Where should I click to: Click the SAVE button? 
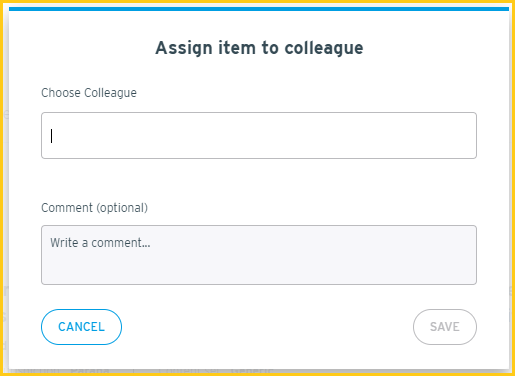coord(445,327)
